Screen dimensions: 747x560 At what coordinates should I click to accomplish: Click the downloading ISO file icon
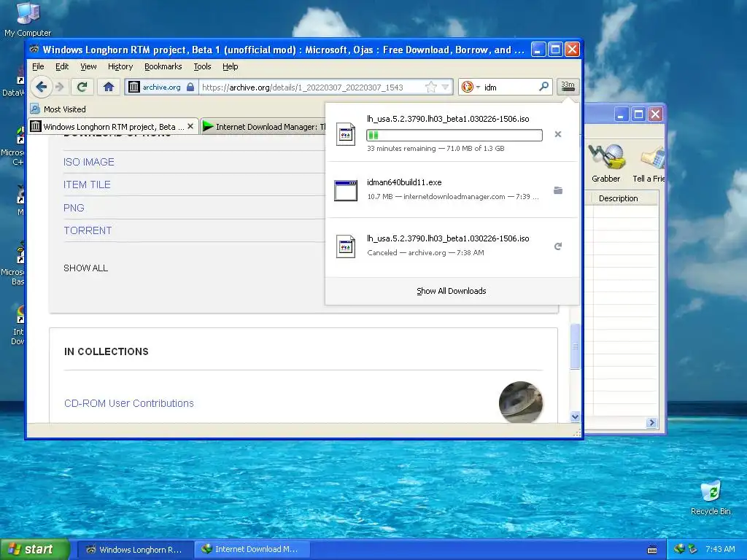346,134
